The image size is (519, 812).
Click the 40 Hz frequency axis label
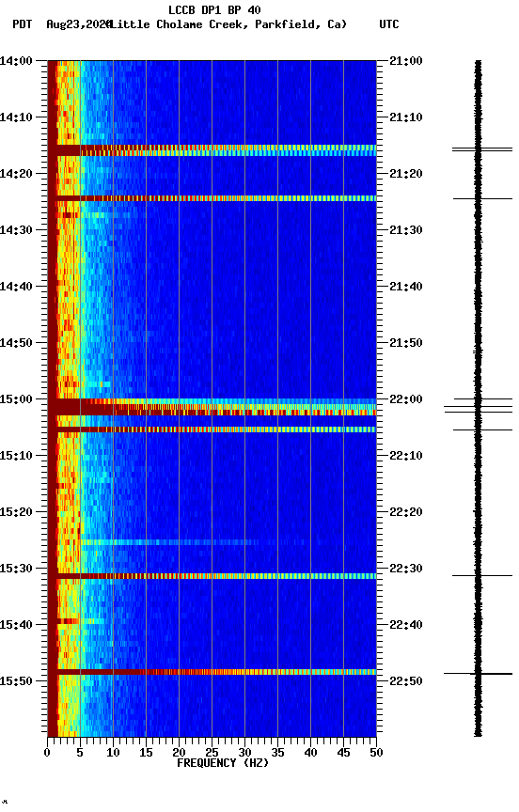pyautogui.click(x=310, y=753)
